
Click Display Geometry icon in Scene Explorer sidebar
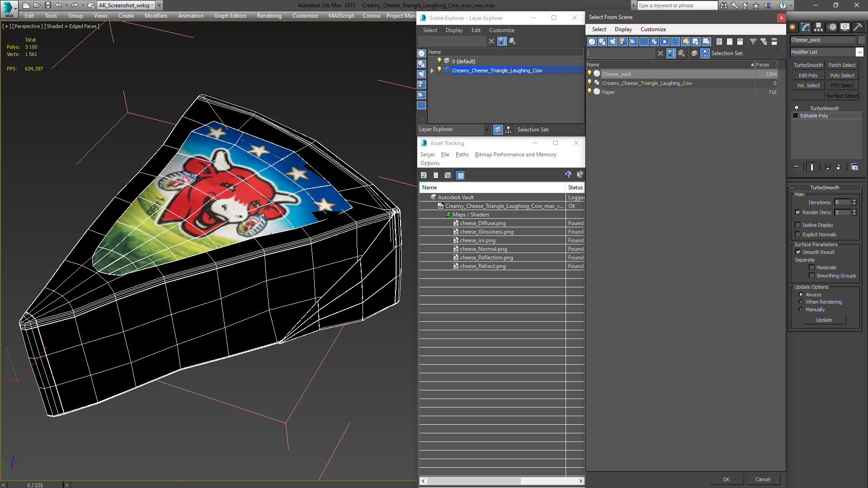click(421, 53)
